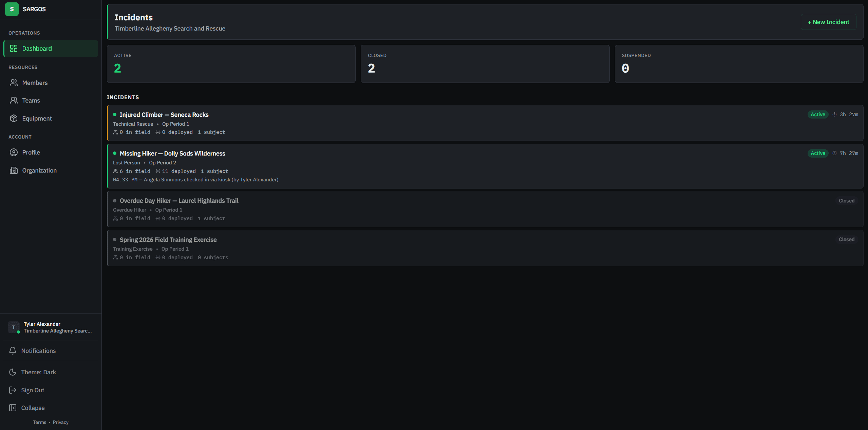Click the Notifications bell icon
Screen dimensions: 868x430
point(13,351)
